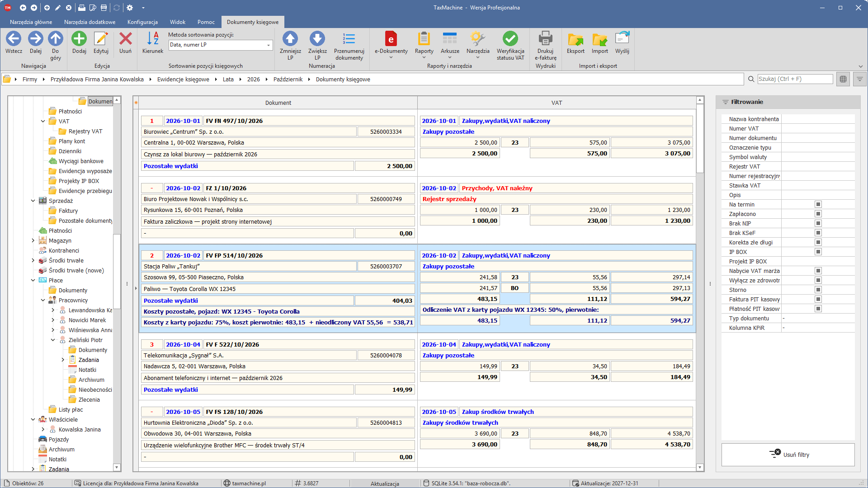This screenshot has width=868, height=488.
Task: Print e-invoice with Drukuj e-fakturę
Action: [x=546, y=39]
